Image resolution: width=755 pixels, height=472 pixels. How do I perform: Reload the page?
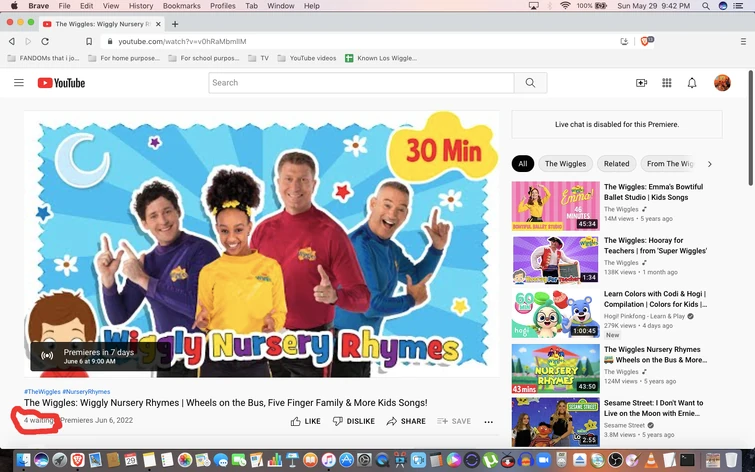[x=45, y=41]
